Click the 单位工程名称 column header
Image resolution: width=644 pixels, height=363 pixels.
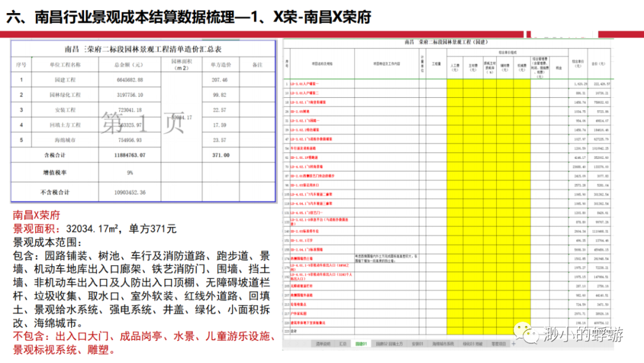click(65, 64)
